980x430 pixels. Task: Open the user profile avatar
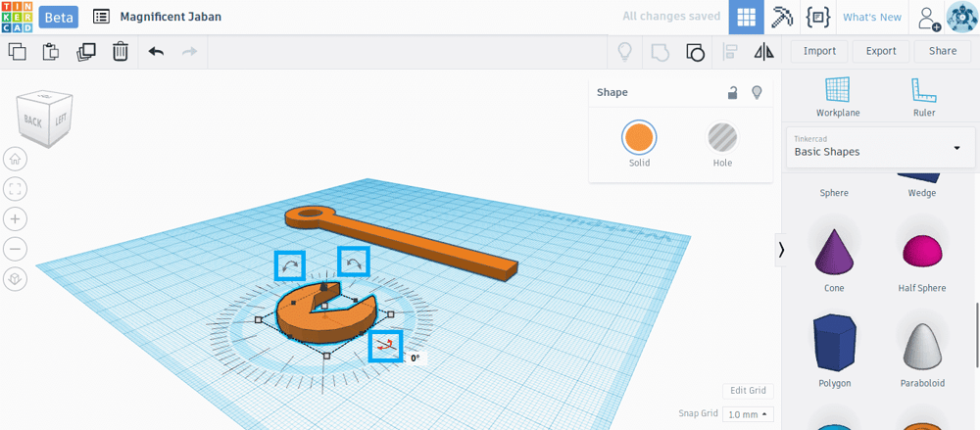tap(962, 18)
